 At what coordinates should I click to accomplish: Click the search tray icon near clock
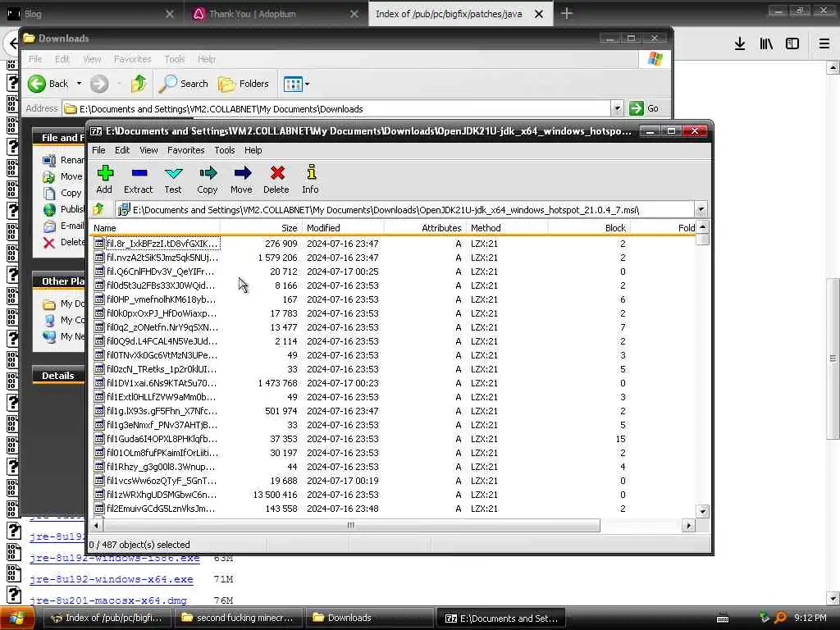click(x=781, y=618)
